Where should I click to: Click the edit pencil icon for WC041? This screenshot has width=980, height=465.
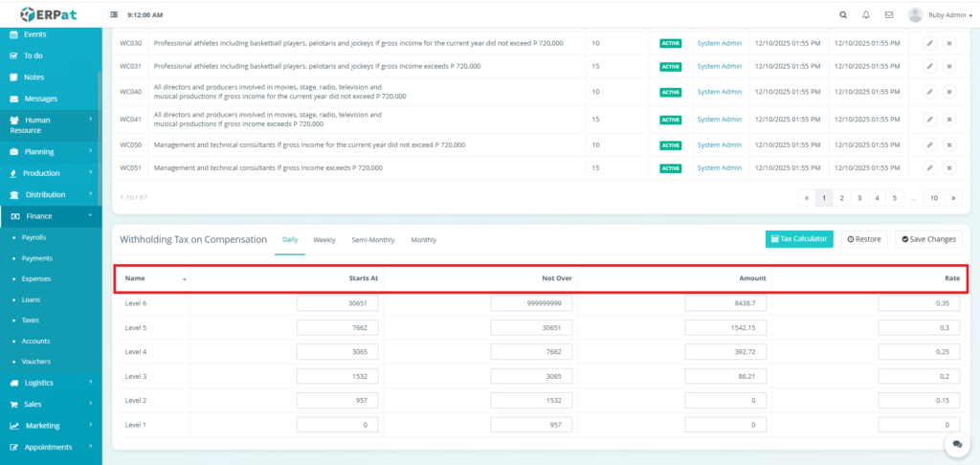(x=929, y=120)
